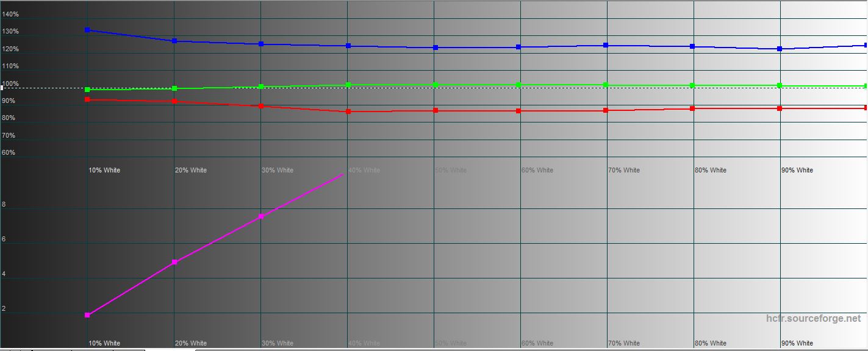Click the green point at 50% White
Viewport: 868px width, 351px height.
point(435,85)
